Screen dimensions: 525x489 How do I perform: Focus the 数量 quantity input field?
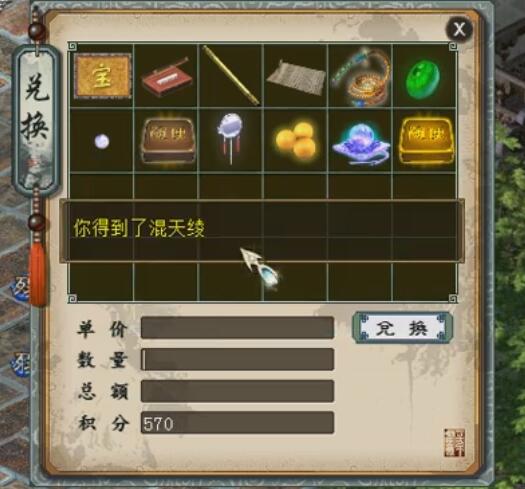pos(237,359)
